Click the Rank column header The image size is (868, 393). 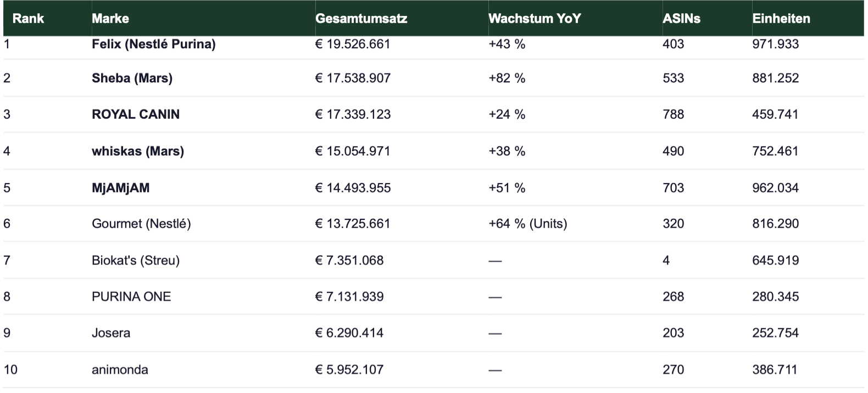[x=28, y=19]
